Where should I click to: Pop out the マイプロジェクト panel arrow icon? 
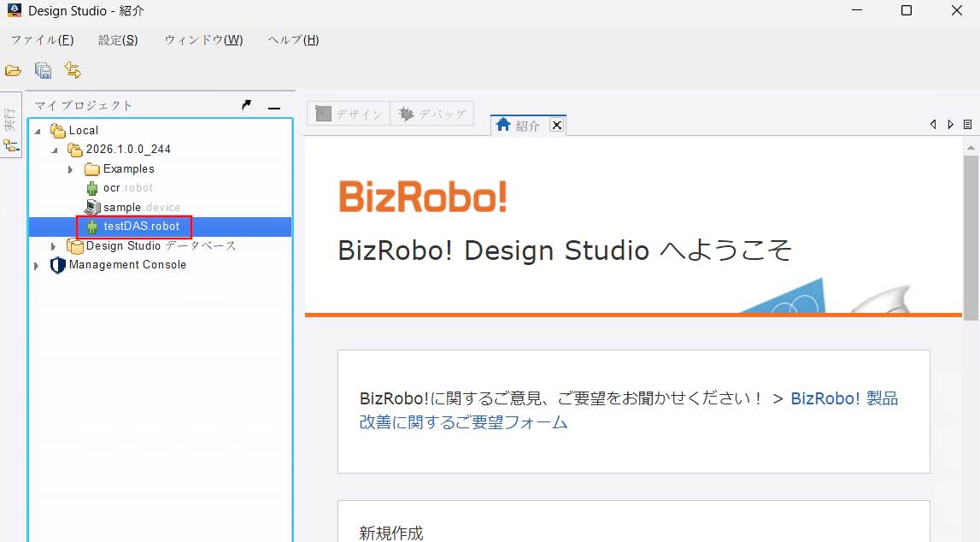pos(246,106)
